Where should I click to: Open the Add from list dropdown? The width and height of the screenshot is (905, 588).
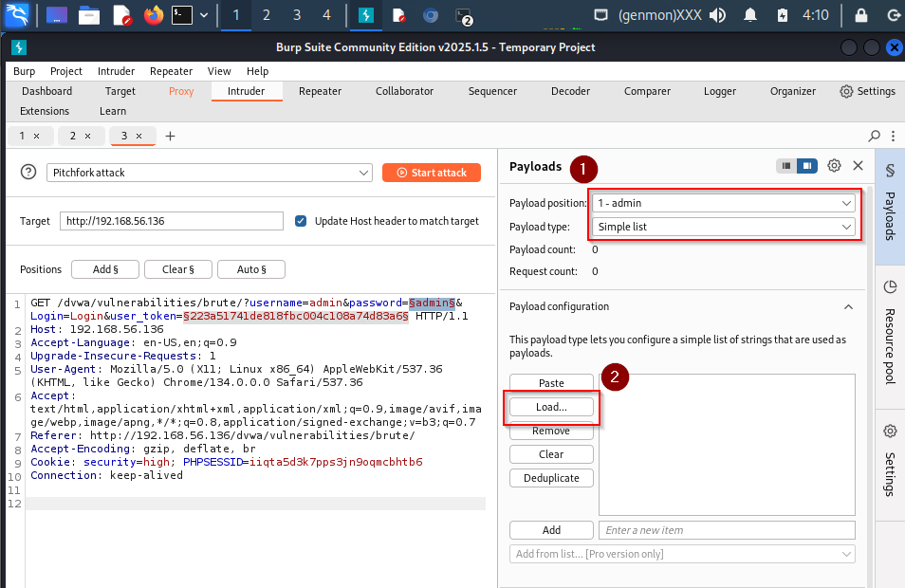682,554
